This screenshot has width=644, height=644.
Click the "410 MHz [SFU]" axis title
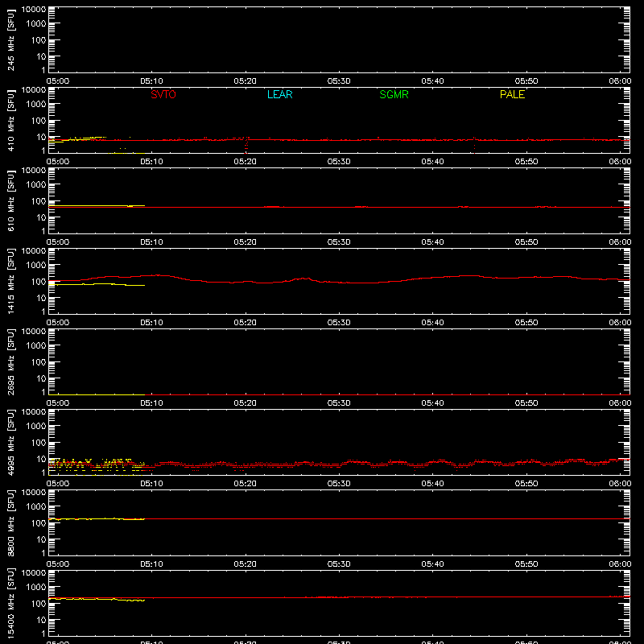tap(11, 120)
